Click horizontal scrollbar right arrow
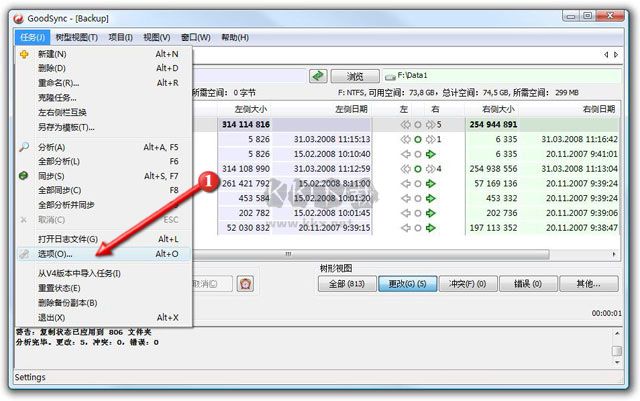The width and height of the screenshot is (640, 401). [614, 254]
